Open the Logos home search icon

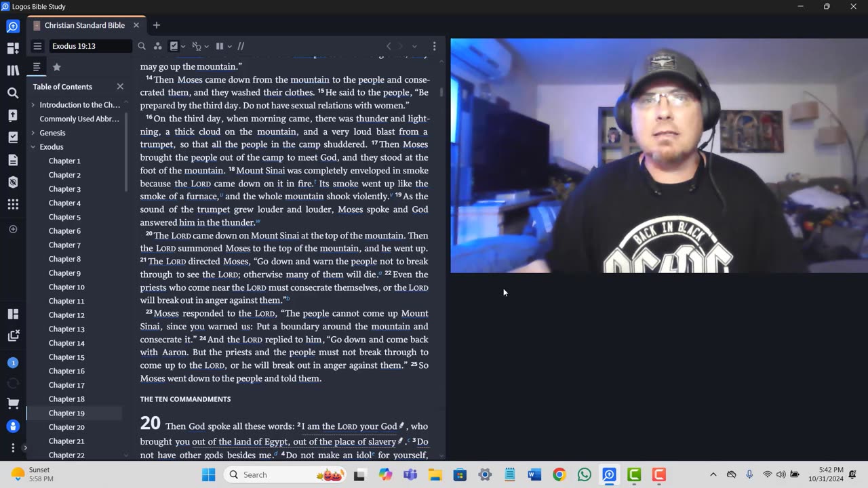(13, 26)
